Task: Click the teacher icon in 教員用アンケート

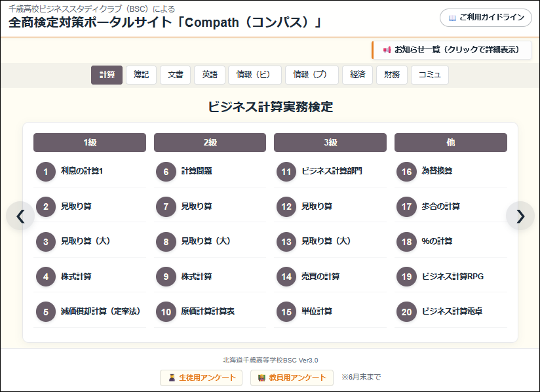Action: (x=261, y=378)
